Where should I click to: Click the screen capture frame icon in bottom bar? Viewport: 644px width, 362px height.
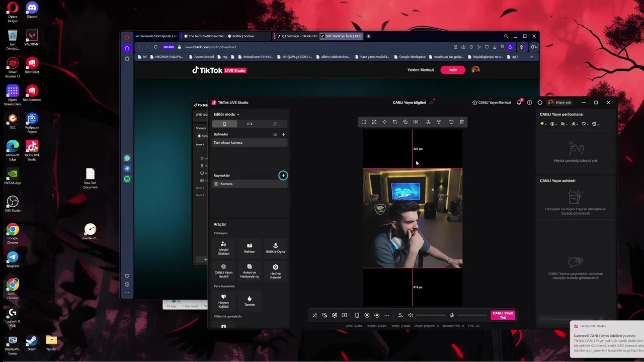coord(344,315)
